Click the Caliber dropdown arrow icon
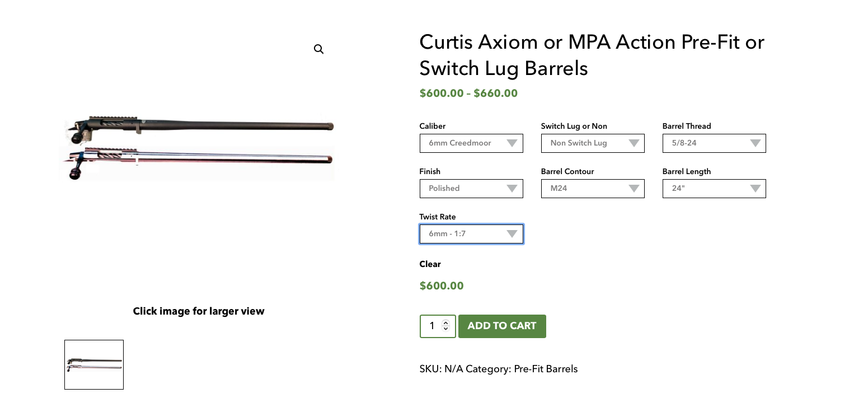This screenshot has height=412, width=868. pyautogui.click(x=512, y=143)
